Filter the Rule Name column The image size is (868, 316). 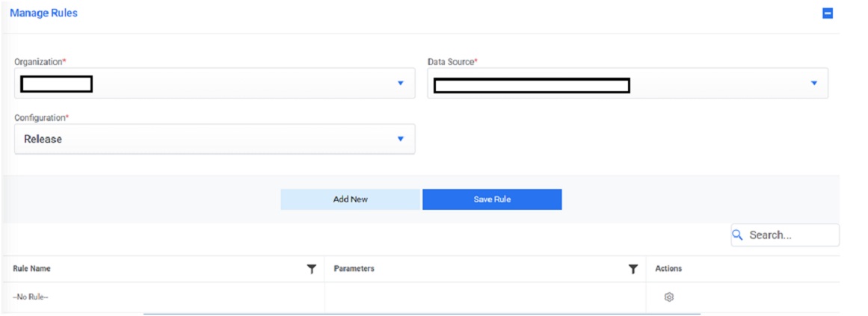click(x=312, y=269)
